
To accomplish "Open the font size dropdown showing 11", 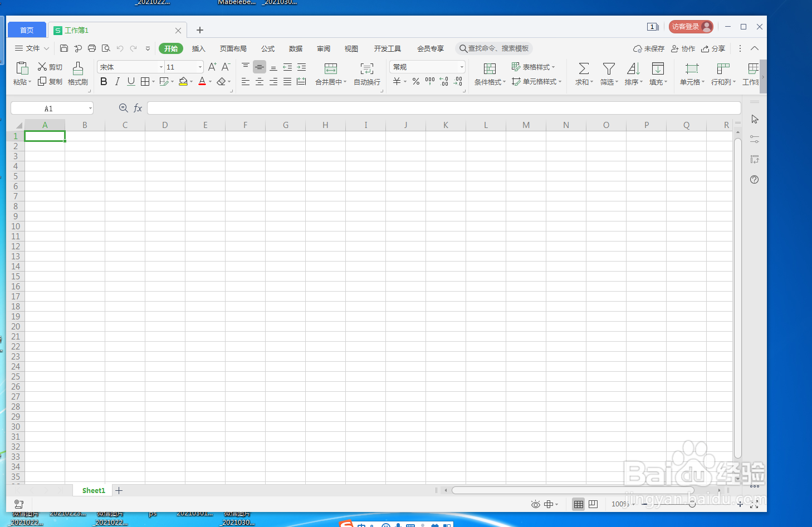I will (x=200, y=67).
